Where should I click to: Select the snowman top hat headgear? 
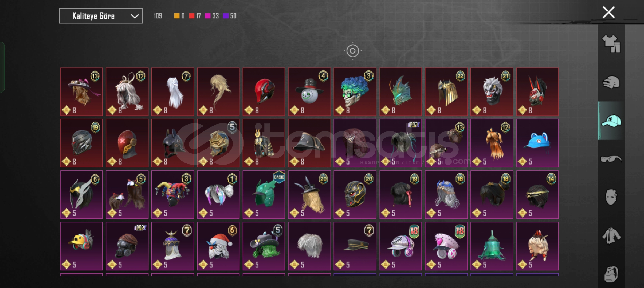coord(309,91)
